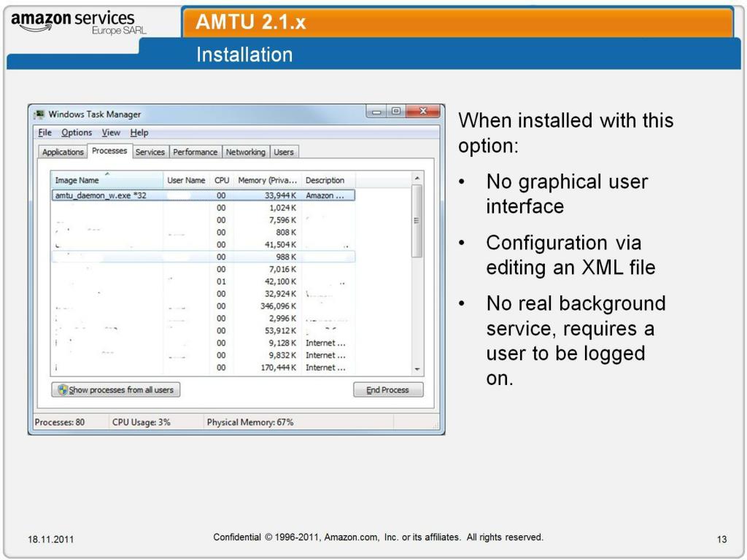Click the scroll up arrow of process list
The image size is (747, 560).
pos(417,178)
